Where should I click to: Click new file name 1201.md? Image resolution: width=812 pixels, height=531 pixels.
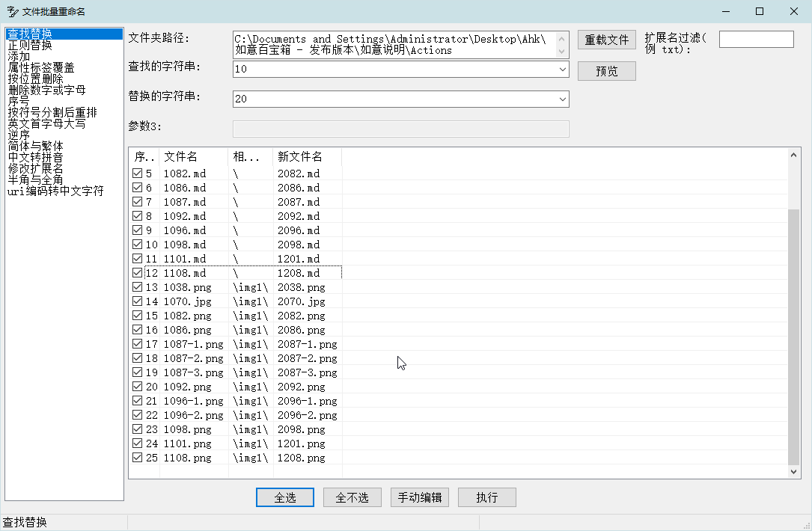coord(299,259)
